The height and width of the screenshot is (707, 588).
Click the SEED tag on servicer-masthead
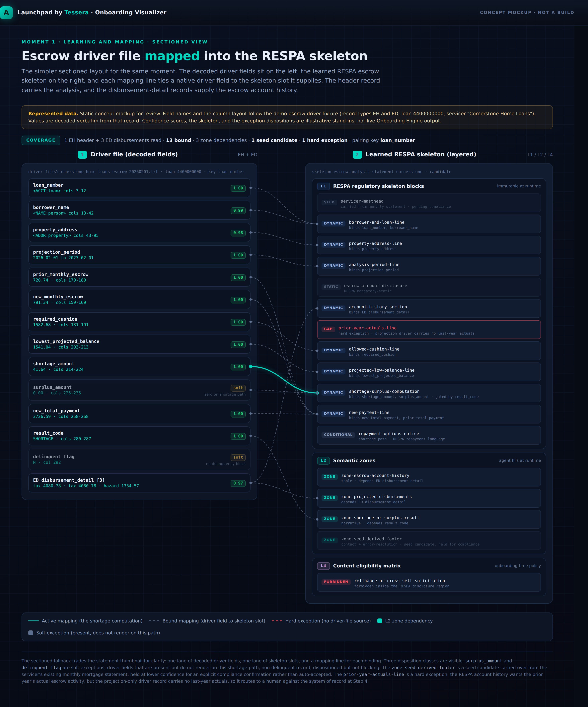[x=329, y=202]
